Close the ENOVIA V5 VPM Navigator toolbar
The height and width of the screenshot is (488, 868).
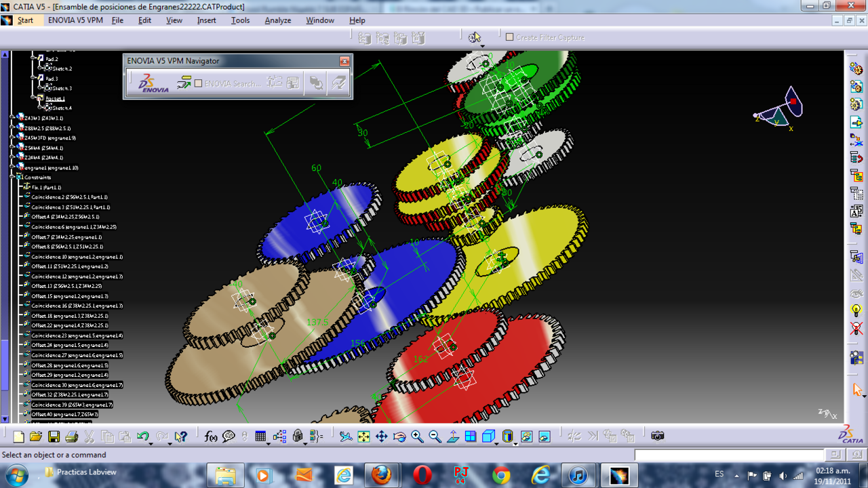(344, 61)
